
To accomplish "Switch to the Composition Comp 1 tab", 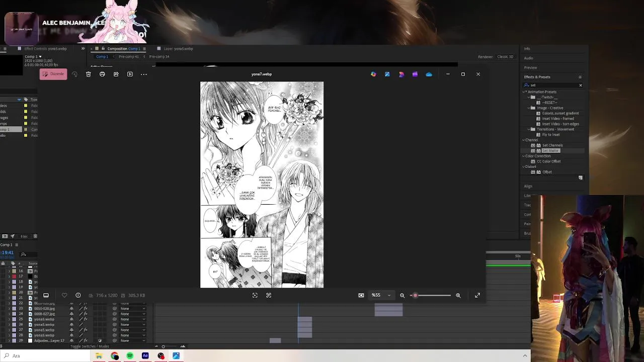I will pos(123,49).
